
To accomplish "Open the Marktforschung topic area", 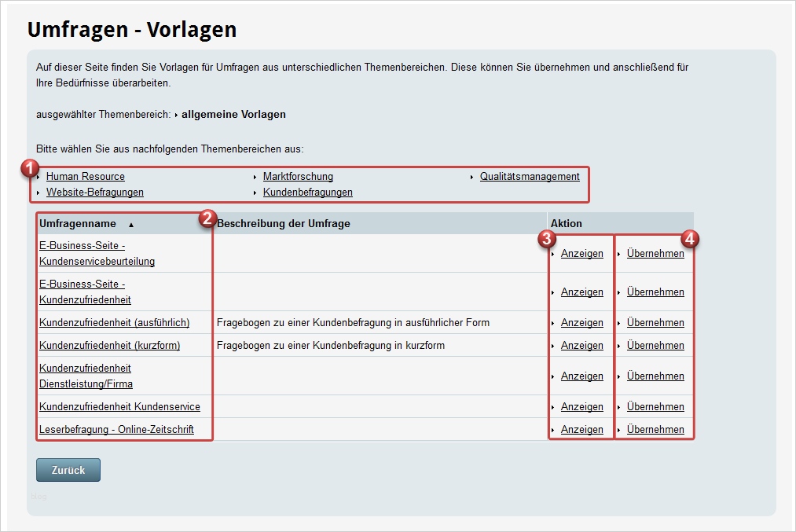I will tap(298, 177).
